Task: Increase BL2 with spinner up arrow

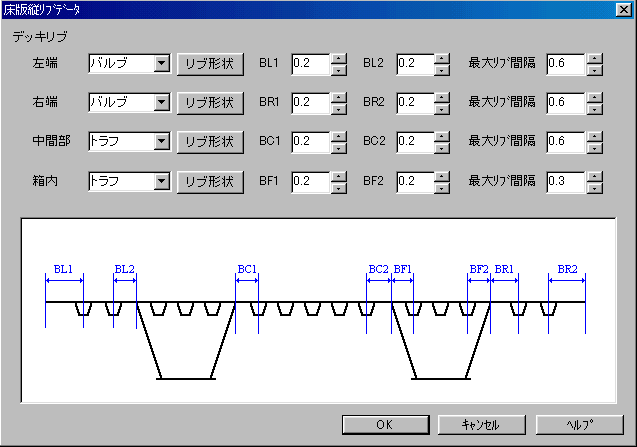Action: tap(442, 59)
